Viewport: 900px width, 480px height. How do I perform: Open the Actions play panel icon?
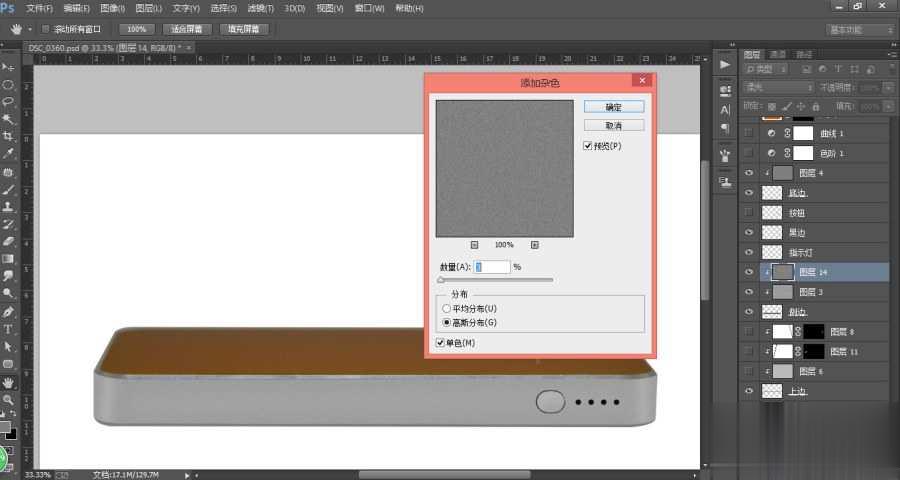click(725, 64)
